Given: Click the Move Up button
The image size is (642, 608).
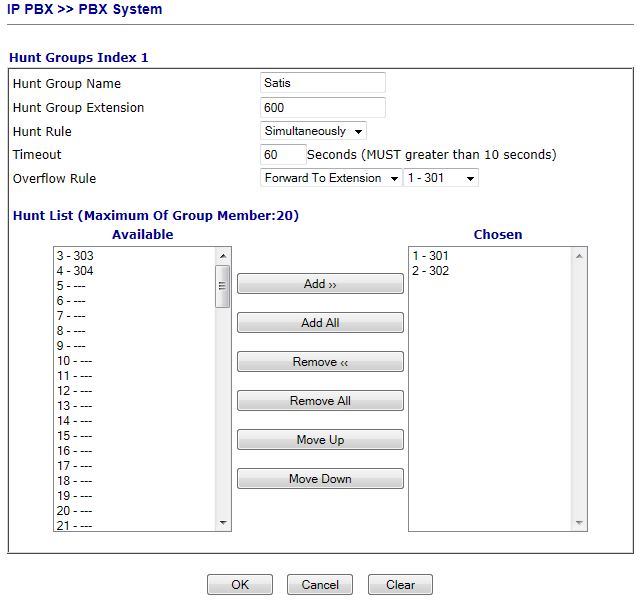Looking at the screenshot, I should pyautogui.click(x=320, y=440).
